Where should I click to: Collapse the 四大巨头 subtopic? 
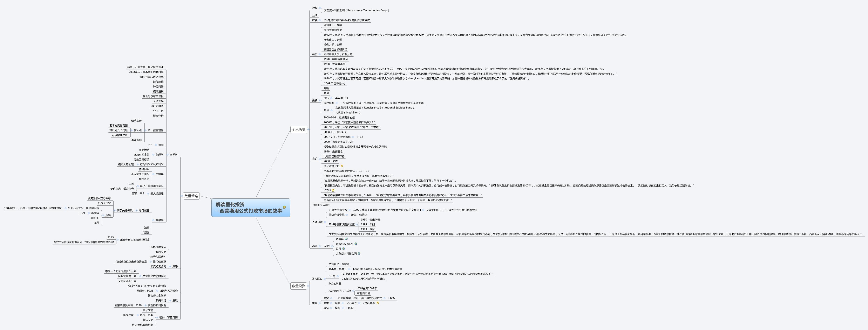tap(325, 279)
